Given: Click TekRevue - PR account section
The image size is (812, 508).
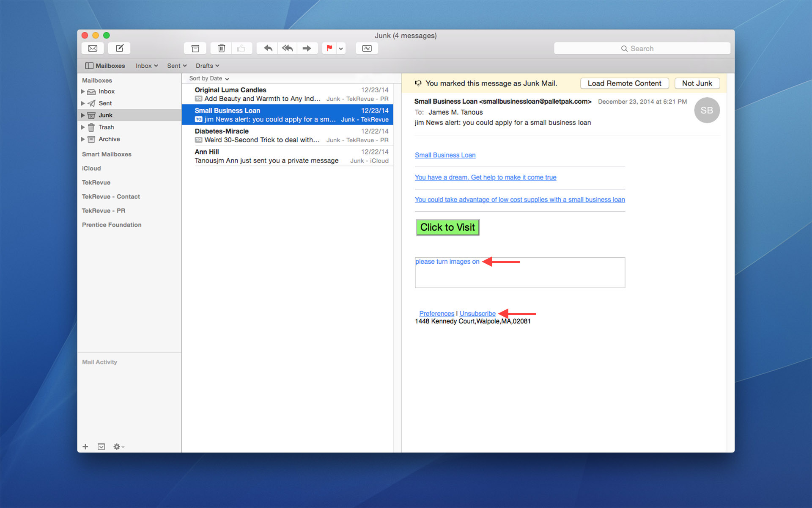Looking at the screenshot, I should pyautogui.click(x=104, y=210).
